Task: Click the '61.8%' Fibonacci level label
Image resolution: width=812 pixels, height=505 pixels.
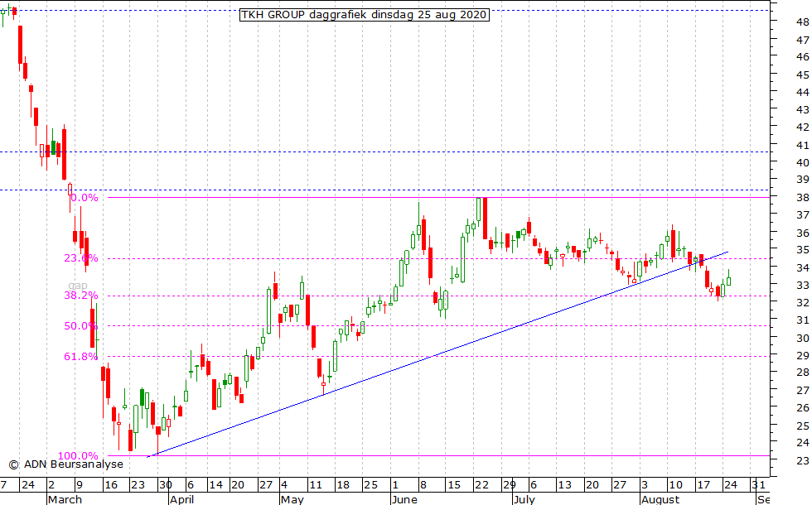Action: point(81,357)
